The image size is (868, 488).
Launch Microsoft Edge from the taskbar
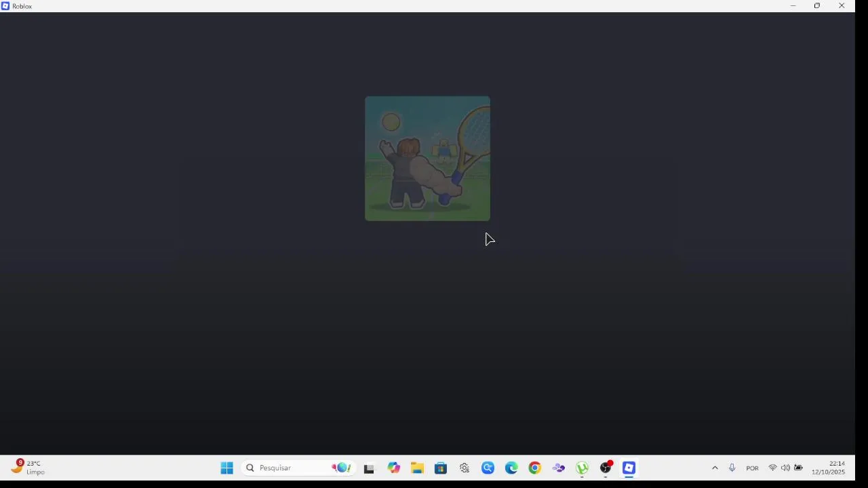click(x=511, y=468)
